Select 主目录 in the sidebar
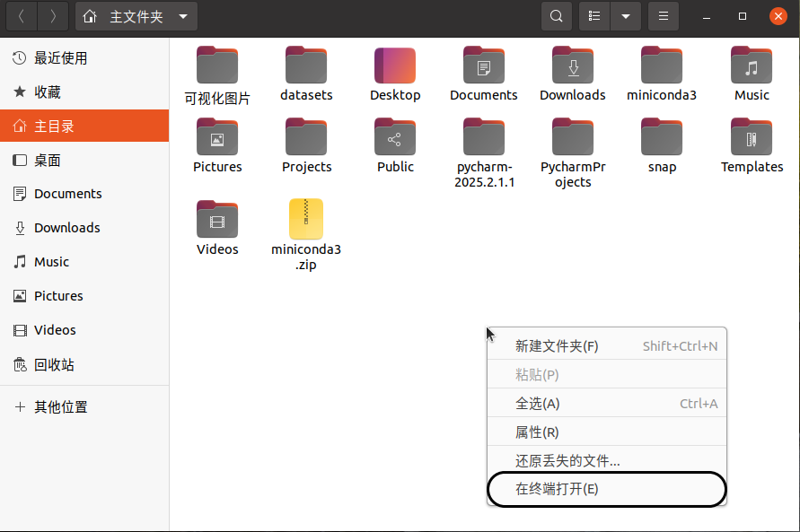The height and width of the screenshot is (532, 800). coord(84,126)
